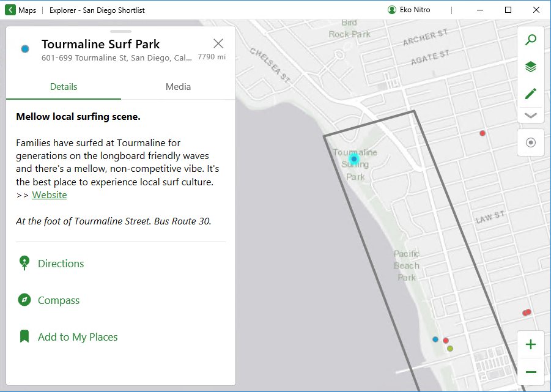
Task: Click the green back arrow next to Maps
Action: (x=10, y=10)
